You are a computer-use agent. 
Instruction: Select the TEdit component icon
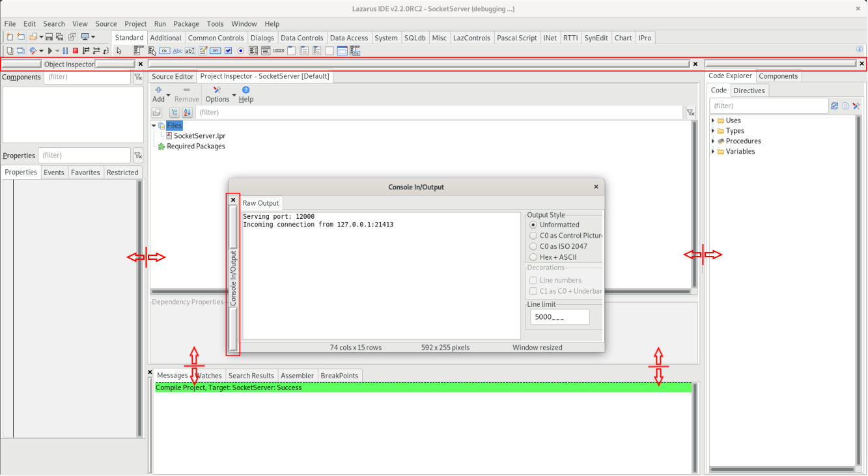point(190,51)
